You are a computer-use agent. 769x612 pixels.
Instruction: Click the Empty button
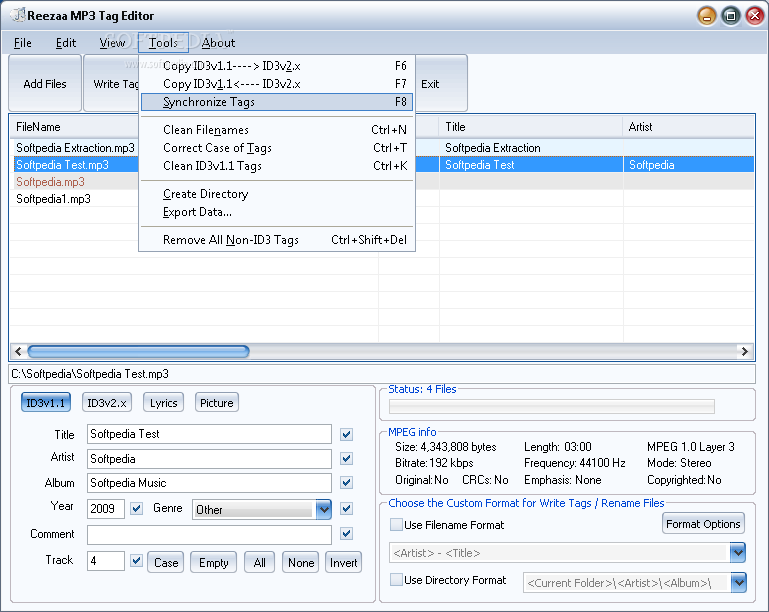pyautogui.click(x=213, y=562)
